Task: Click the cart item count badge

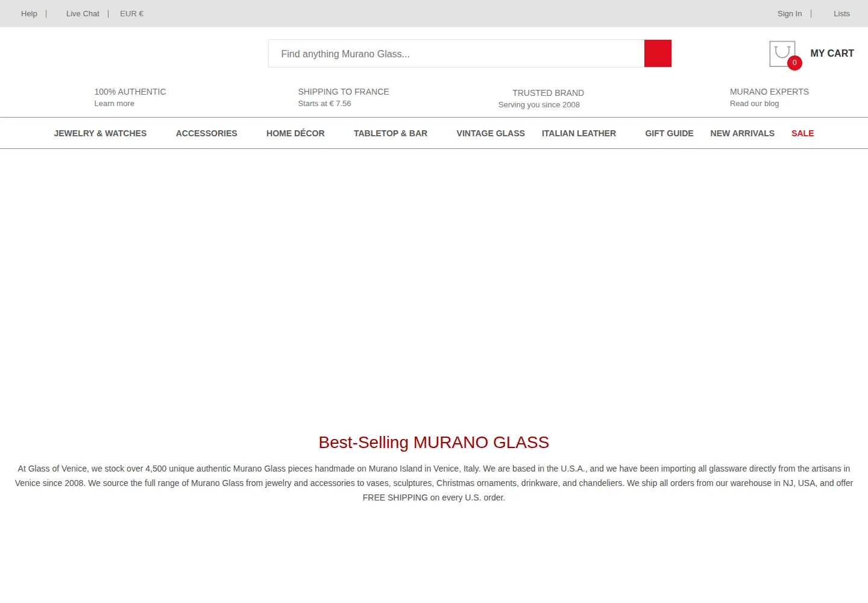Action: click(x=794, y=63)
